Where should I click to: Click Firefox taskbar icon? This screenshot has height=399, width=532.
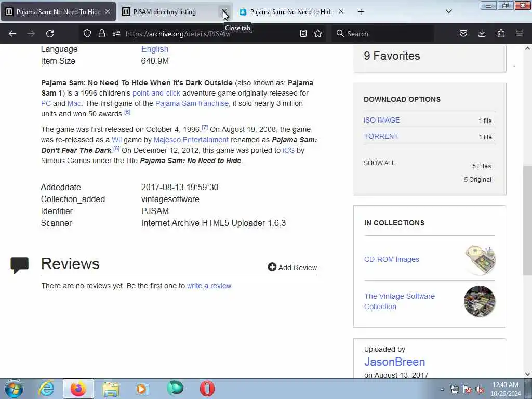click(x=78, y=389)
